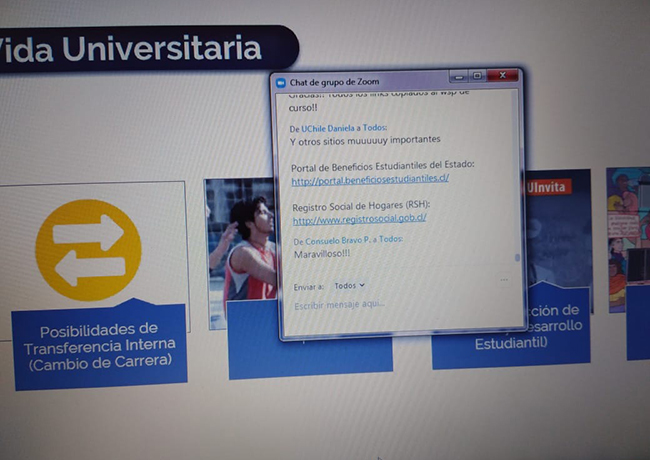The width and height of the screenshot is (650, 460).
Task: Click the Zoom logo icon in chat title bar
Action: [281, 82]
